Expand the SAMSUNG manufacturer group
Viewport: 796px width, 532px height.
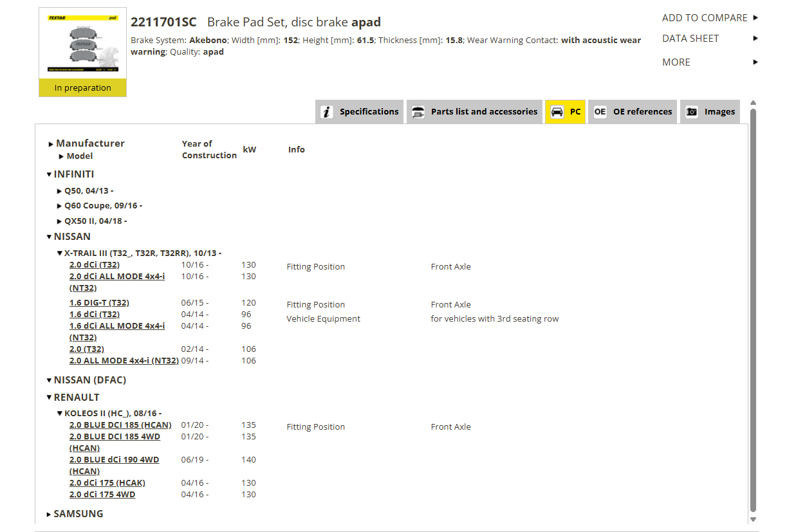click(49, 514)
